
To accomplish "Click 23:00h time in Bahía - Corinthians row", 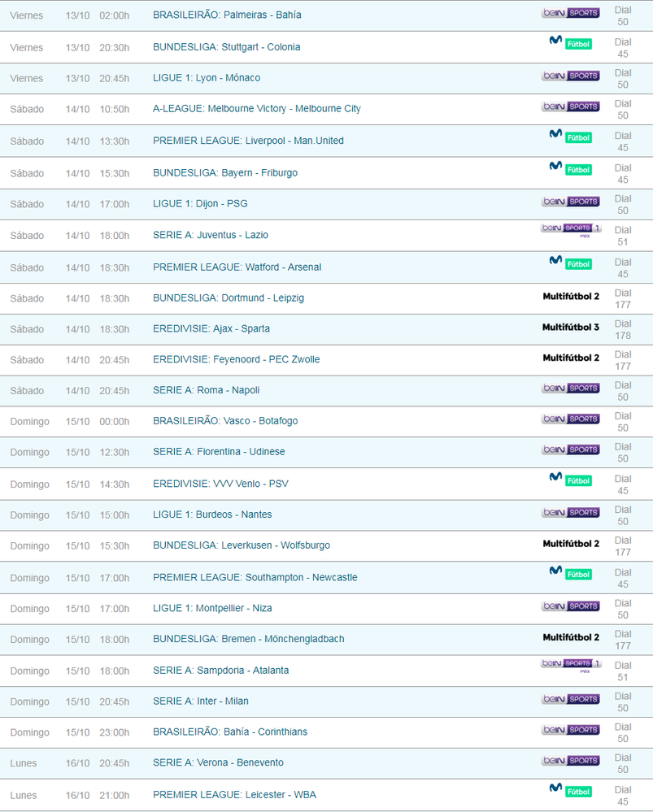I will [115, 733].
